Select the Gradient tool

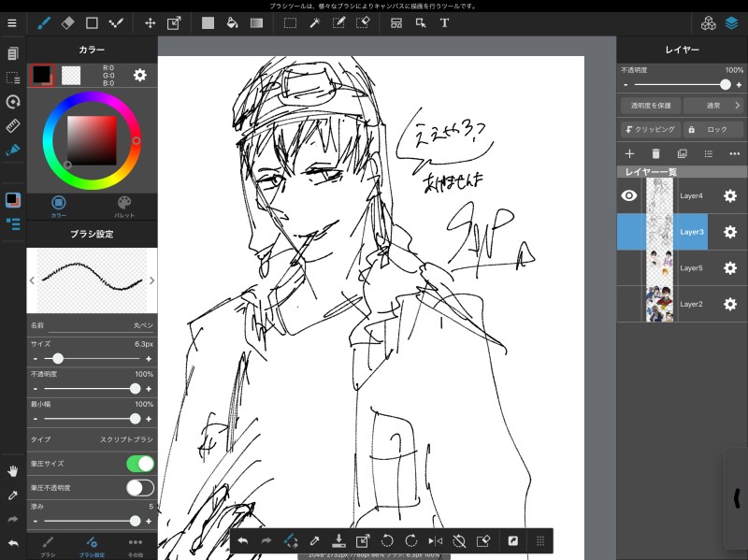[x=256, y=22]
